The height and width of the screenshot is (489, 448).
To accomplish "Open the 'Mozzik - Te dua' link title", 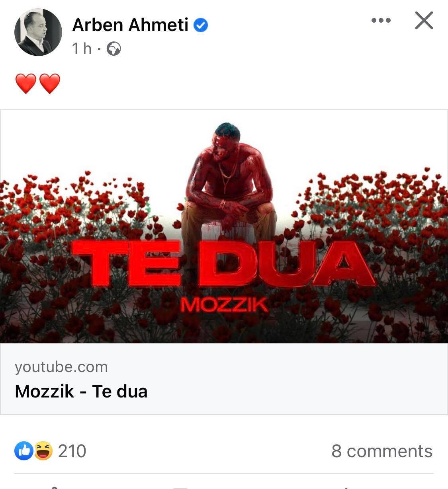I will pos(81,391).
